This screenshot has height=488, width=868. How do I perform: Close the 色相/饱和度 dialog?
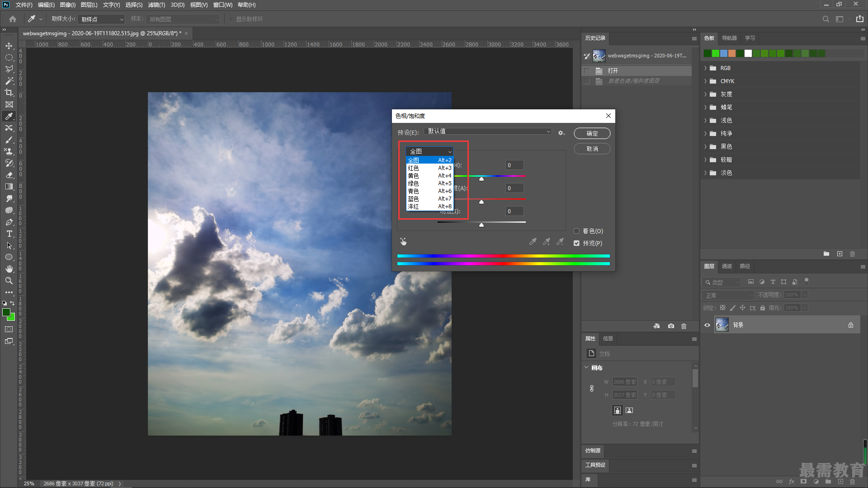coord(609,116)
